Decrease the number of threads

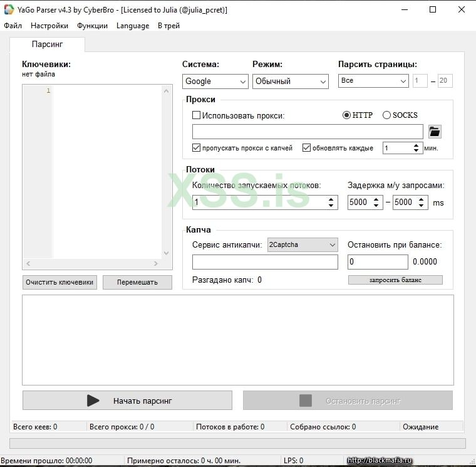pos(331,206)
